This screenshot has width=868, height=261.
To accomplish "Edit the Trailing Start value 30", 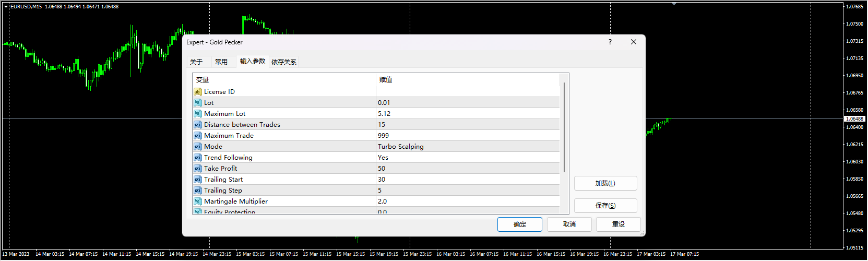I will (x=468, y=180).
